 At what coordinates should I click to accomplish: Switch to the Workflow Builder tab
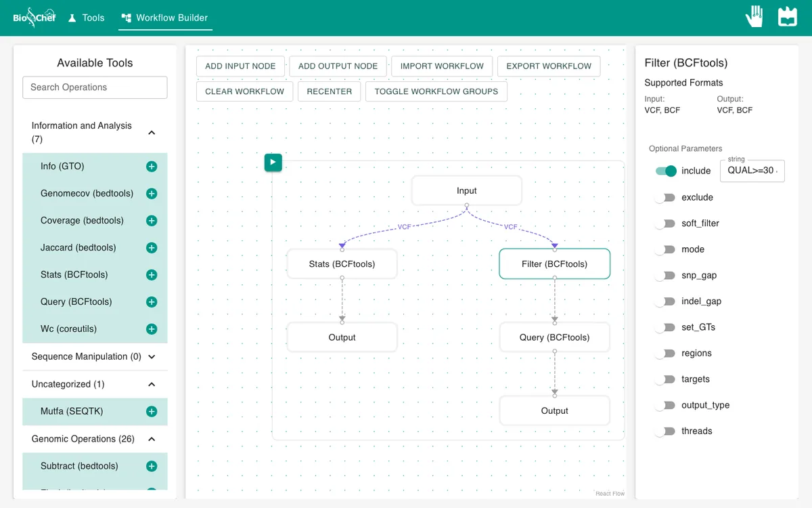[165, 18]
